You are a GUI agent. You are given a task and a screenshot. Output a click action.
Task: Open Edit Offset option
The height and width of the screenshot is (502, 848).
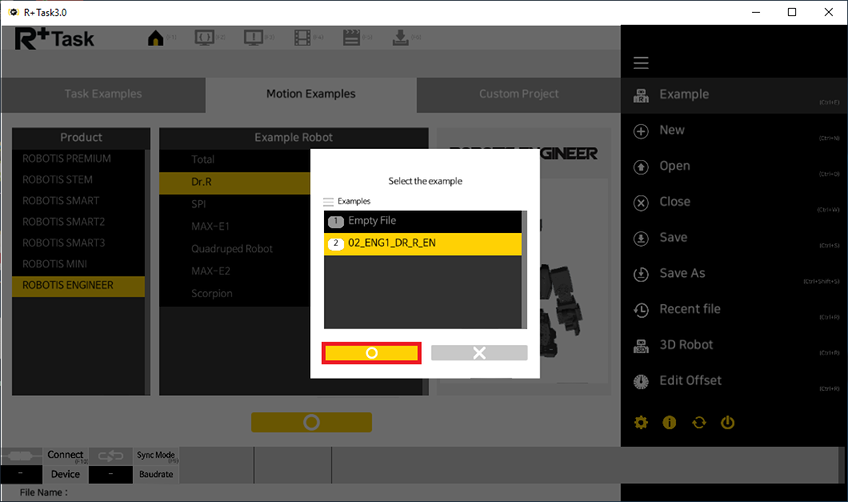pyautogui.click(x=734, y=380)
